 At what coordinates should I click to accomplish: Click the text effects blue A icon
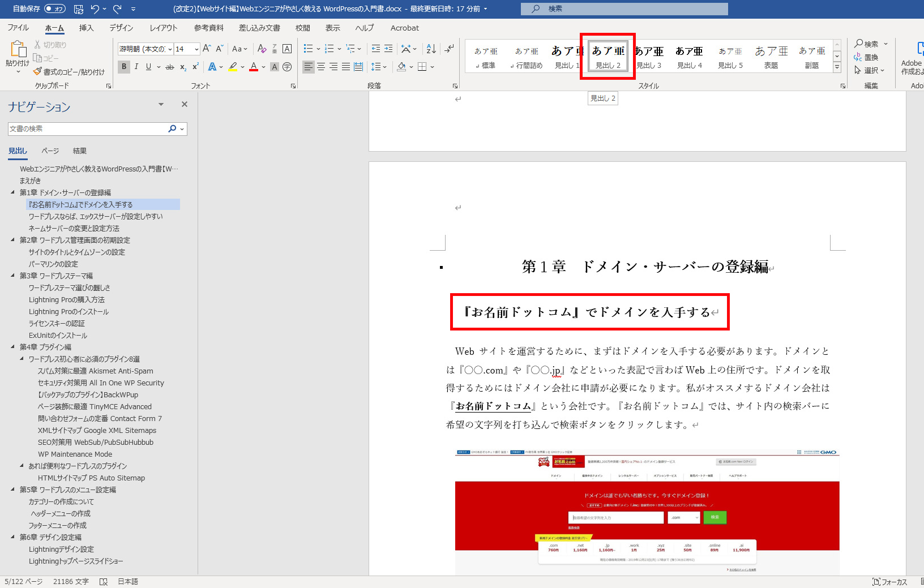pyautogui.click(x=212, y=67)
